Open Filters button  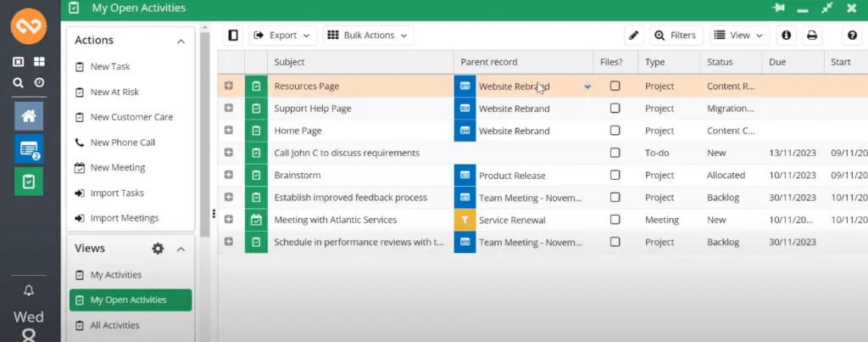[676, 36]
